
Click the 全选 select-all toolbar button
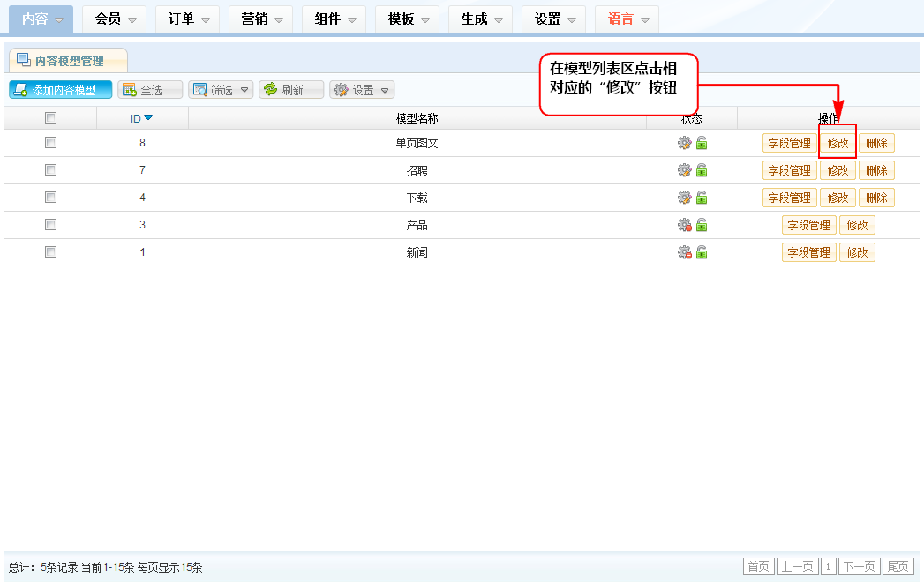coord(150,90)
